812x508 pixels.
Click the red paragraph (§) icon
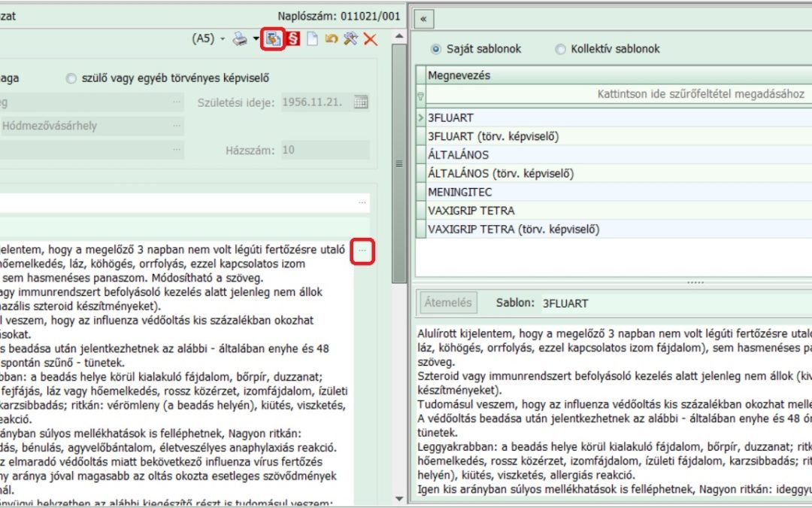pyautogui.click(x=292, y=39)
